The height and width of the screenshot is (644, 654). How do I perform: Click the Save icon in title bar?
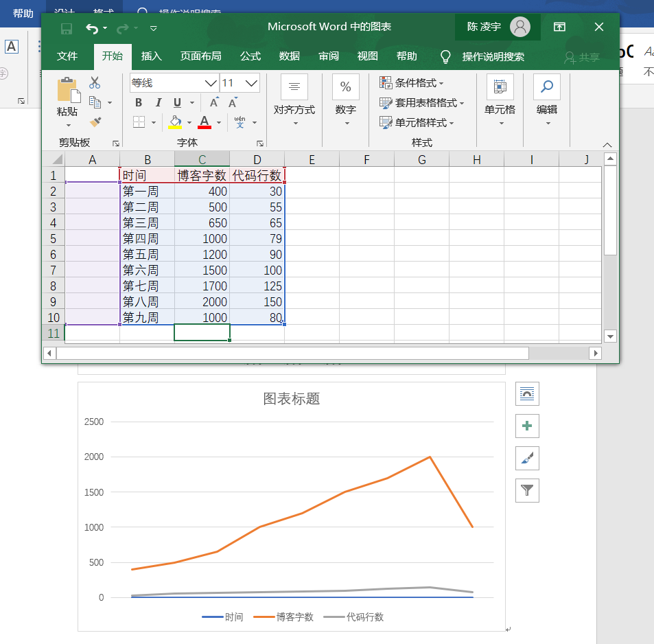click(x=67, y=28)
